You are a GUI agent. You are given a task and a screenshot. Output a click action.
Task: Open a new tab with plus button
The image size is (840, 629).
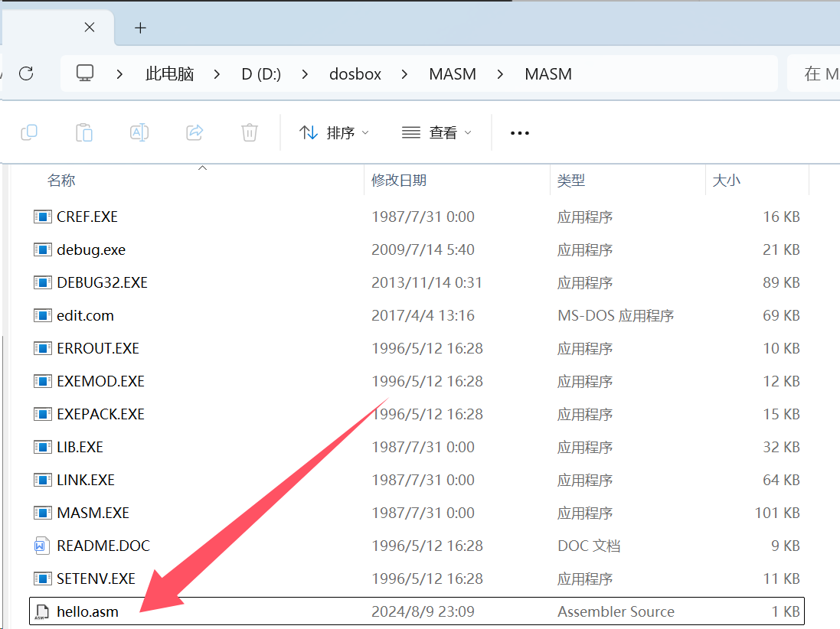pos(140,28)
